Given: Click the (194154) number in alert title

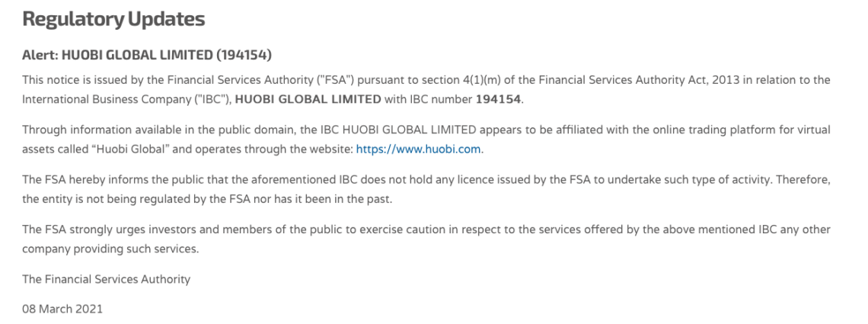Looking at the screenshot, I should click(244, 55).
